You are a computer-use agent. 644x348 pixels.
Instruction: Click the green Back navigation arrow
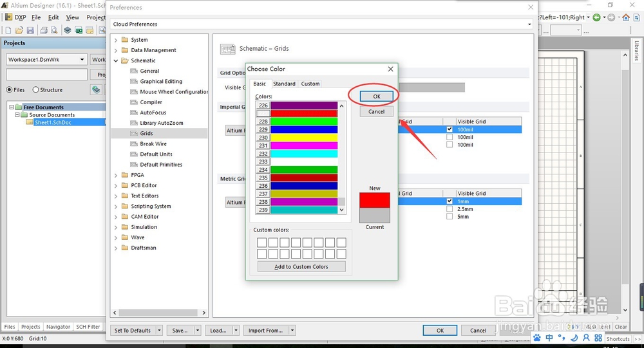596,17
